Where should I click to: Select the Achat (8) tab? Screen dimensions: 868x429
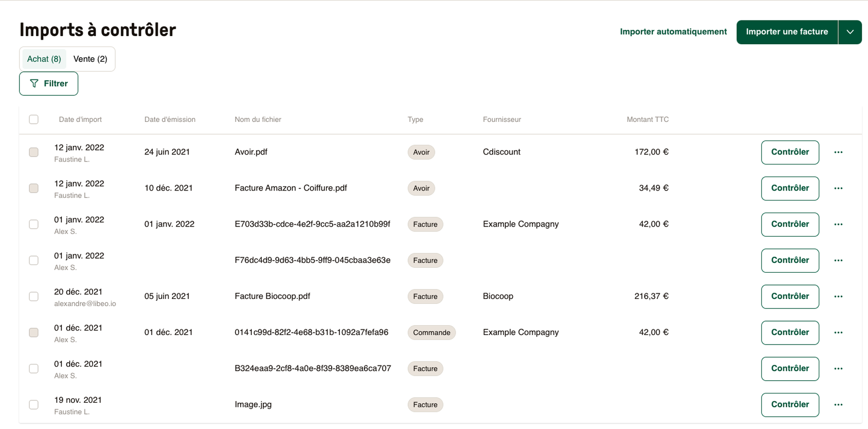[x=44, y=59]
